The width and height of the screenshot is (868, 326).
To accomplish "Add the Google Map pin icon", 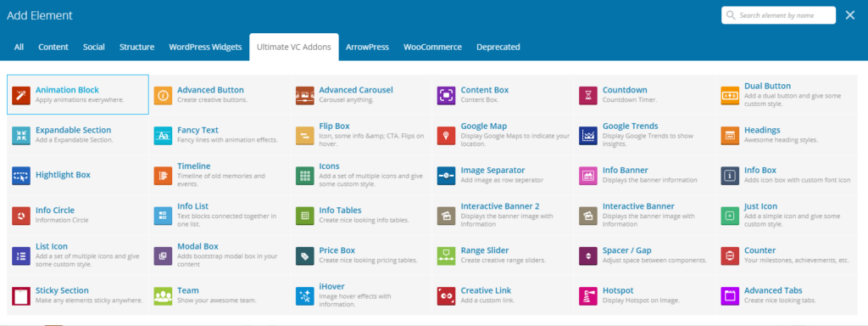I will click(x=446, y=135).
